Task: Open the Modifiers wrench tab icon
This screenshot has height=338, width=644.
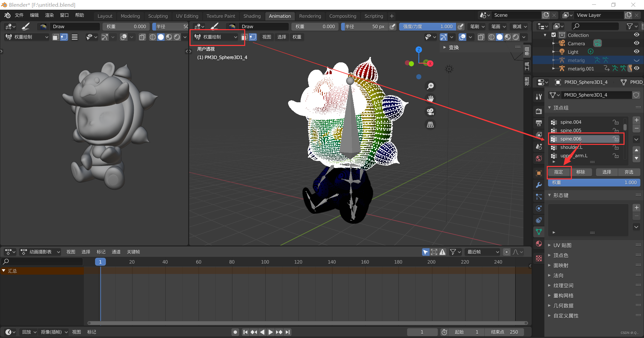Action: [x=539, y=185]
